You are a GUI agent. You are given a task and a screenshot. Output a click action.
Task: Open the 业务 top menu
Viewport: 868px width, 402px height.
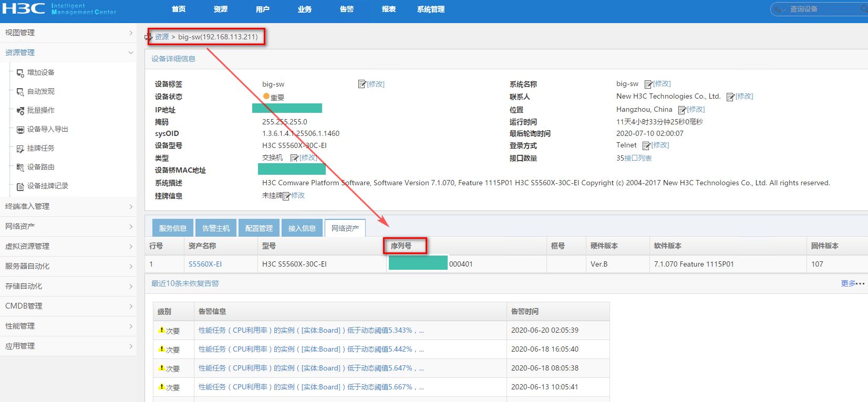(305, 9)
